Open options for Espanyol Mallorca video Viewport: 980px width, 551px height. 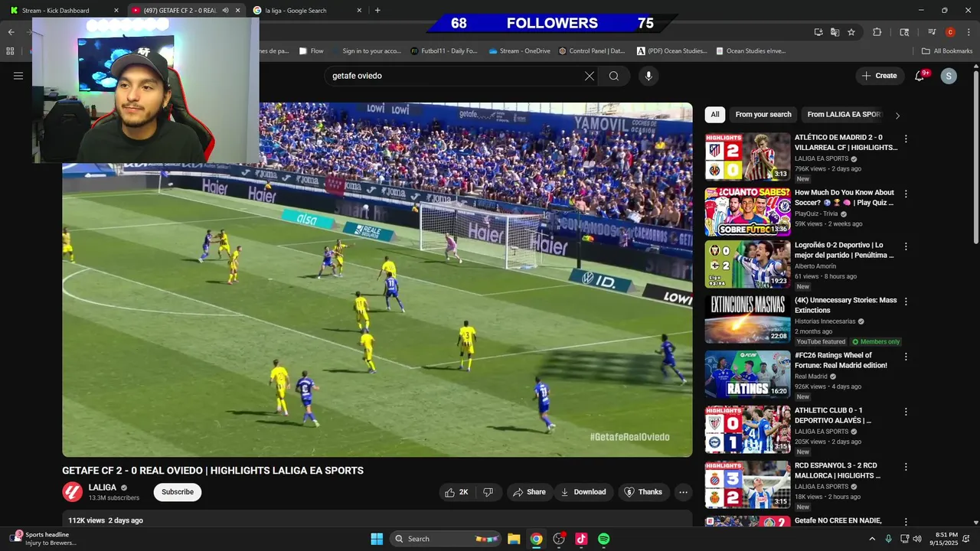[x=906, y=467]
